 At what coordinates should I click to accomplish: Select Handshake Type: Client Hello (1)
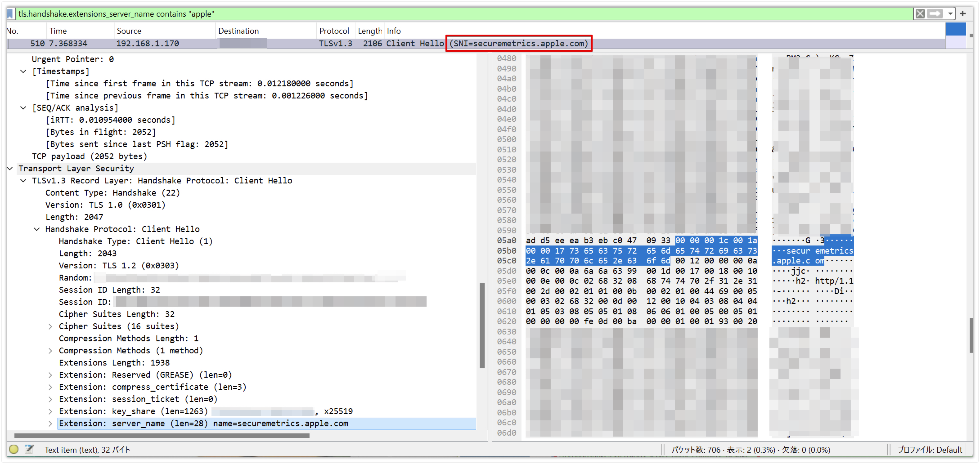click(x=135, y=241)
